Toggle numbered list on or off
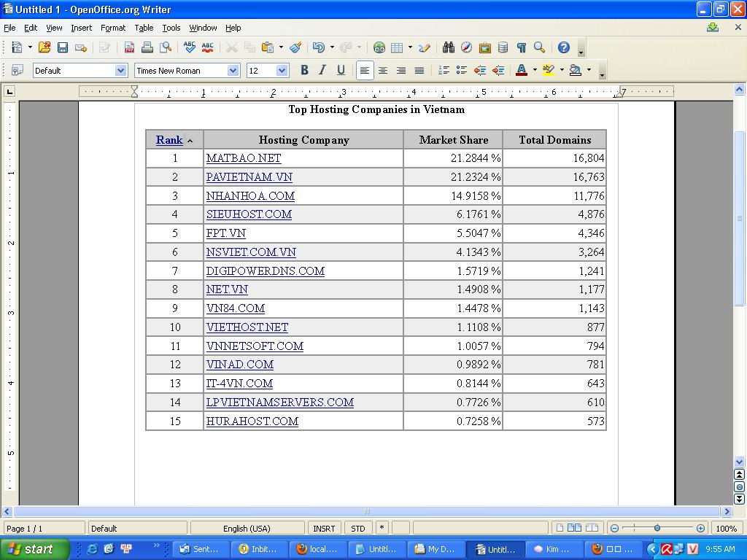The image size is (747, 560). coord(444,71)
